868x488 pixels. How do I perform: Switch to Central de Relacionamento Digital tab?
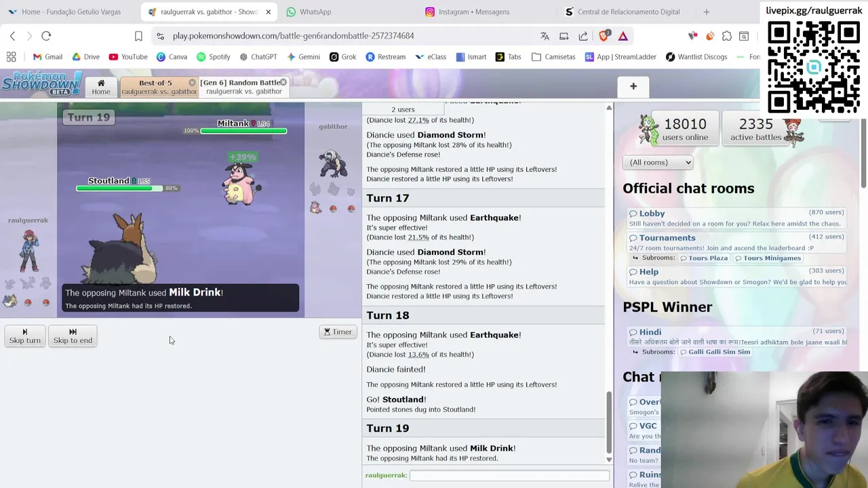click(624, 12)
